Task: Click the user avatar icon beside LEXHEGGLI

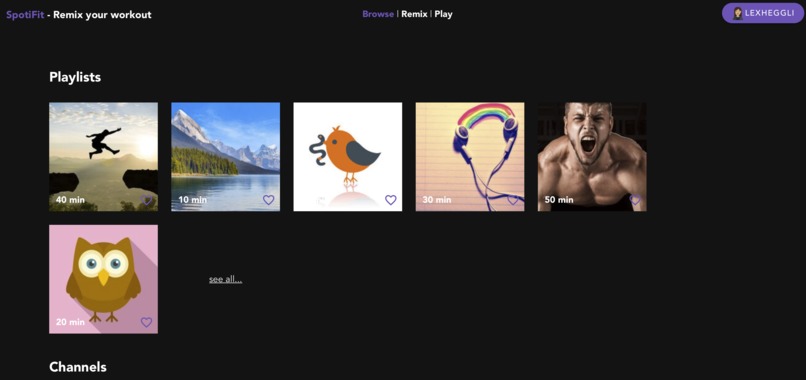Action: pyautogui.click(x=738, y=13)
